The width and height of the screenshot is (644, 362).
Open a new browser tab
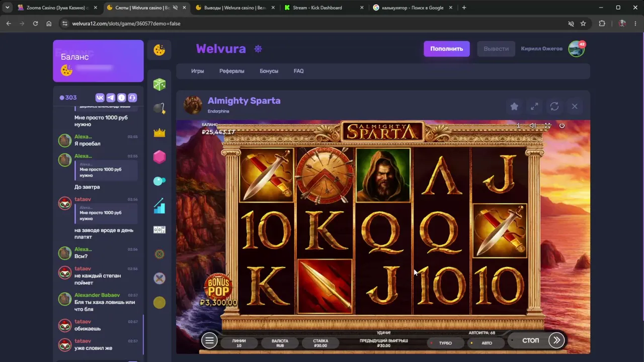pyautogui.click(x=464, y=8)
